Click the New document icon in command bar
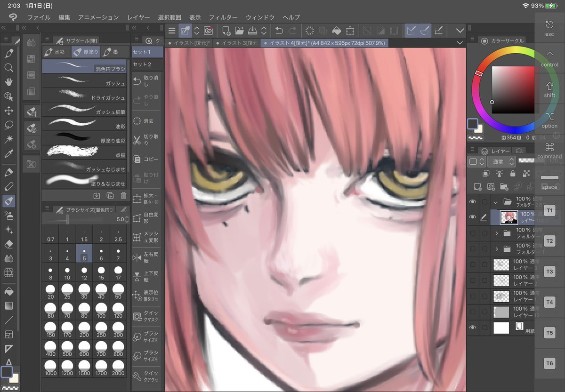 tap(226, 31)
